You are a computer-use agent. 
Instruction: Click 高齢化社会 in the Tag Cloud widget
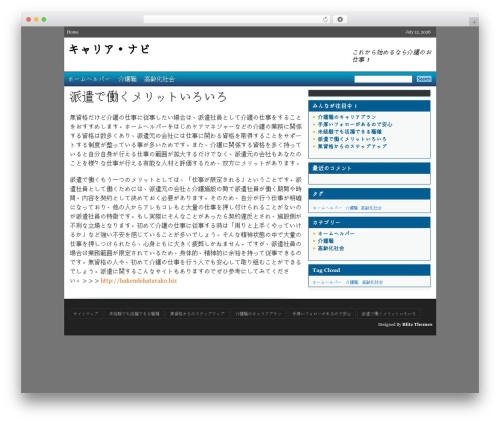click(x=372, y=282)
